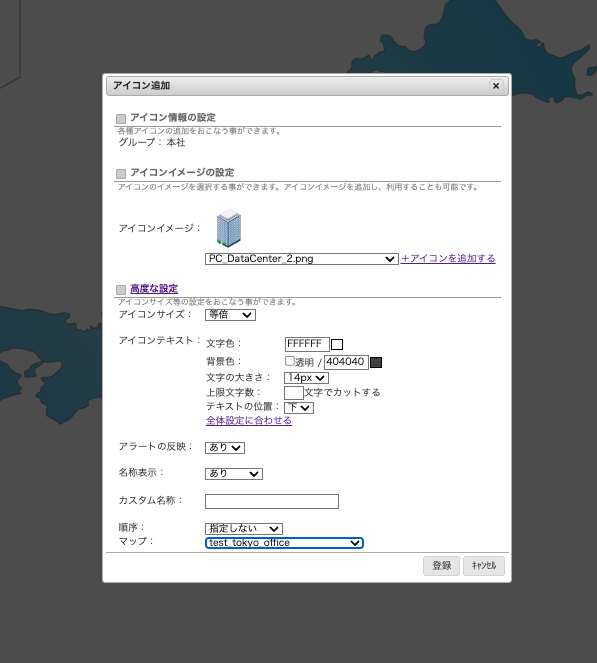Viewport: 597px width, 663px height.
Task: Click the 上限文字数 input box
Action: tap(293, 393)
